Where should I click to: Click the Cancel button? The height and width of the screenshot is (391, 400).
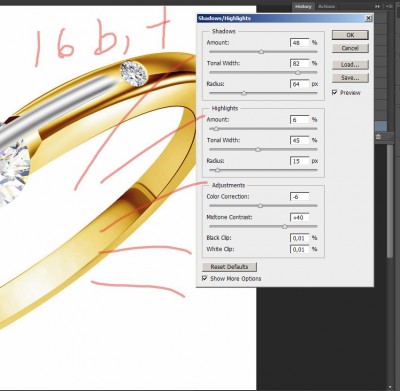pos(350,48)
